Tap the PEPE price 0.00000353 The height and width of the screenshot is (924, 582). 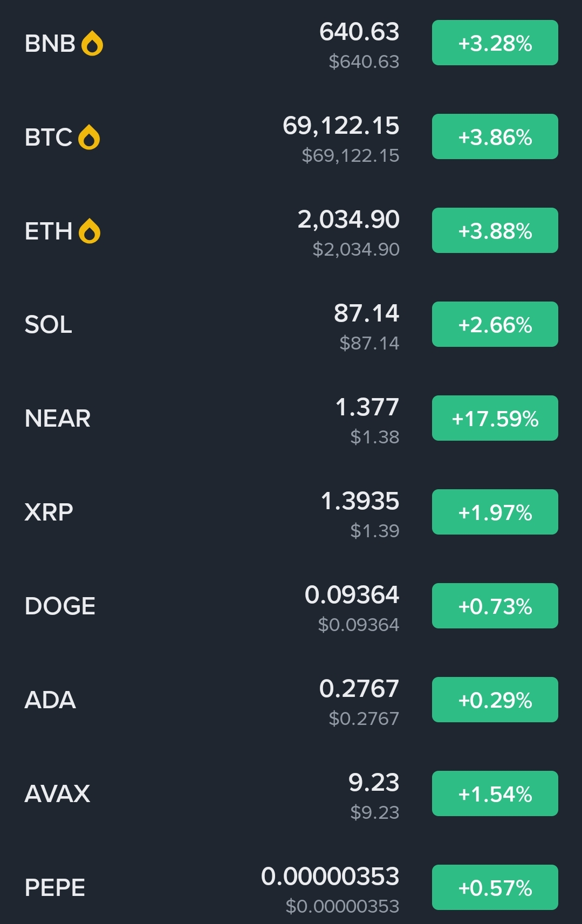pyautogui.click(x=330, y=877)
